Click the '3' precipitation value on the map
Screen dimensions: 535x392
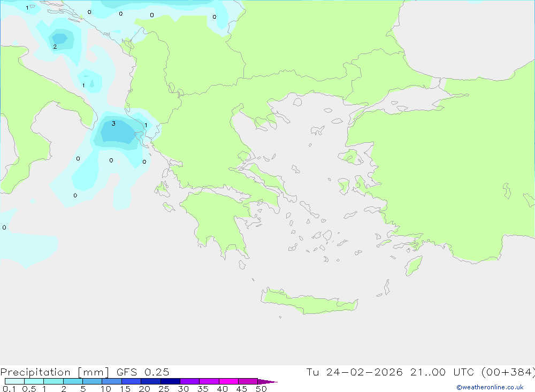pyautogui.click(x=113, y=124)
